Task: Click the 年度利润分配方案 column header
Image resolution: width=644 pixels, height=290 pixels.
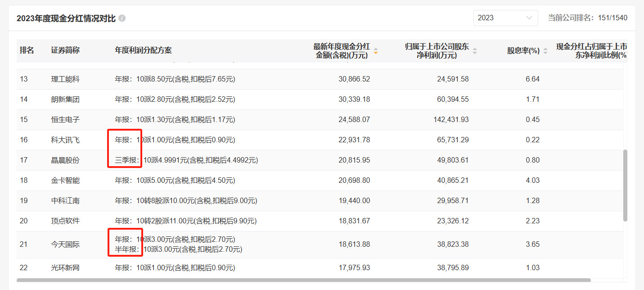Action: tap(144, 50)
